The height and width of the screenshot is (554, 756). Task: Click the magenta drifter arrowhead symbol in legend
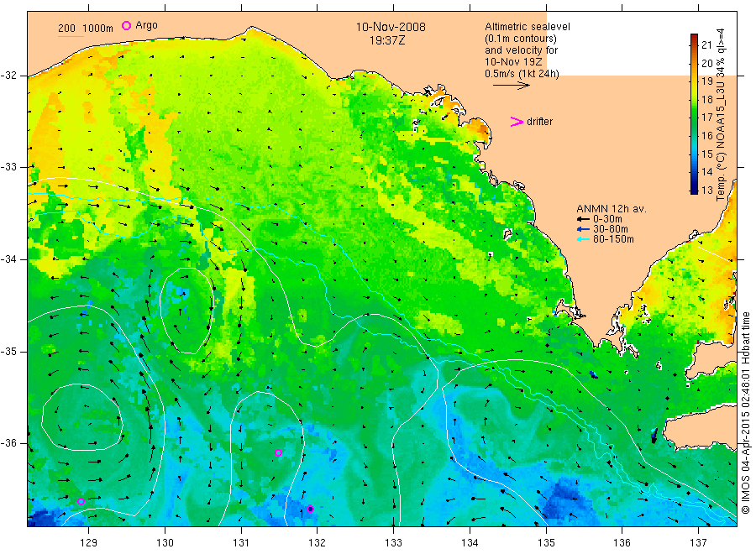click(x=517, y=122)
